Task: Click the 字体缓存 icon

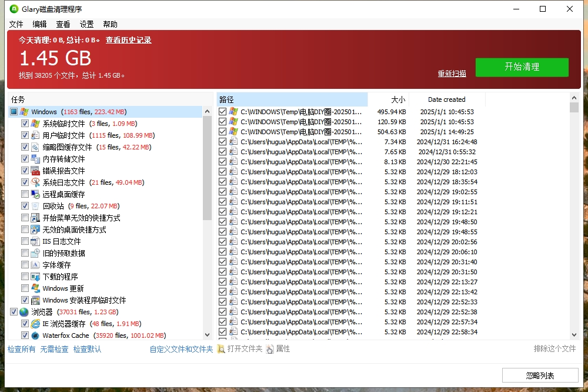Action: coord(36,265)
